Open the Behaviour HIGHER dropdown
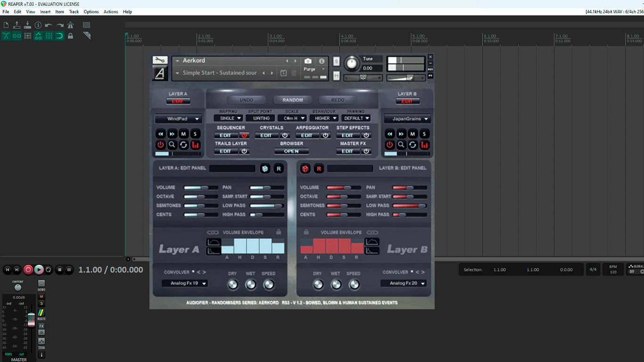644x362 pixels. [x=324, y=118]
